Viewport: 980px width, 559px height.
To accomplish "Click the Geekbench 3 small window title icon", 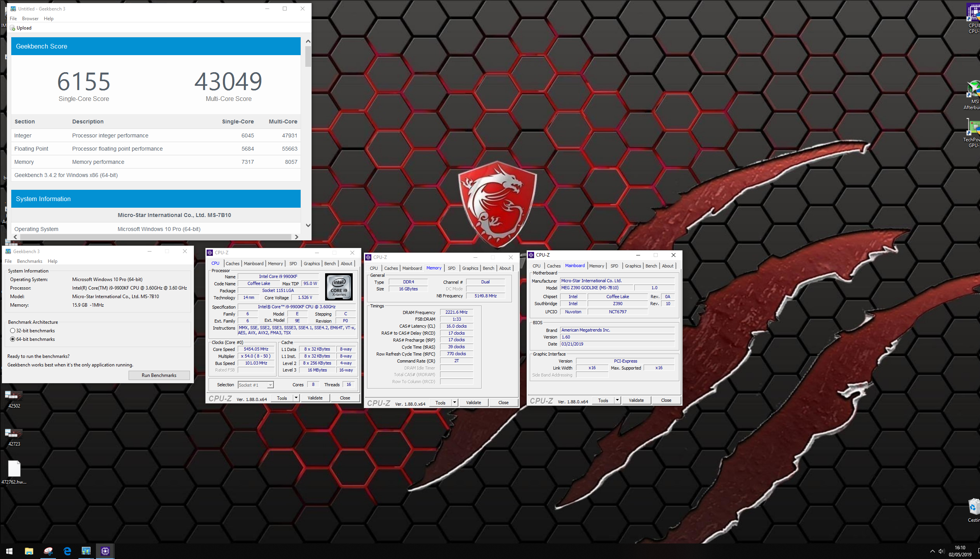I will click(8, 252).
